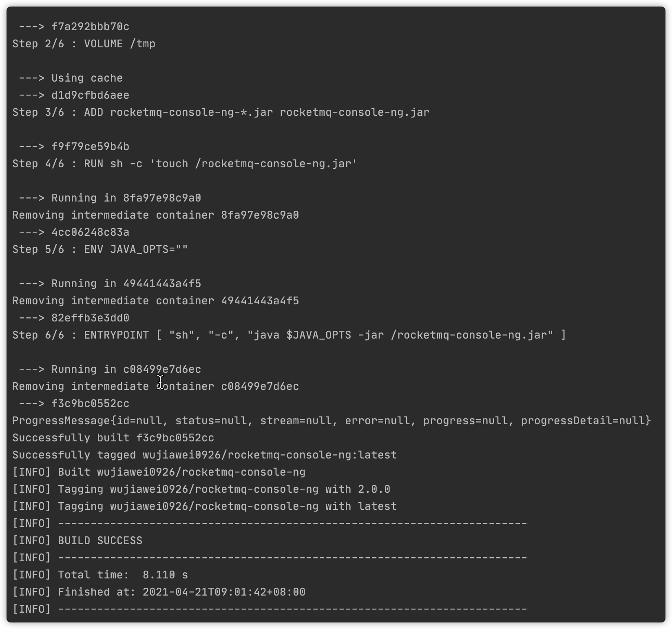Click the hash d1d9cfbd6aee
The image size is (672, 629).
(x=90, y=95)
